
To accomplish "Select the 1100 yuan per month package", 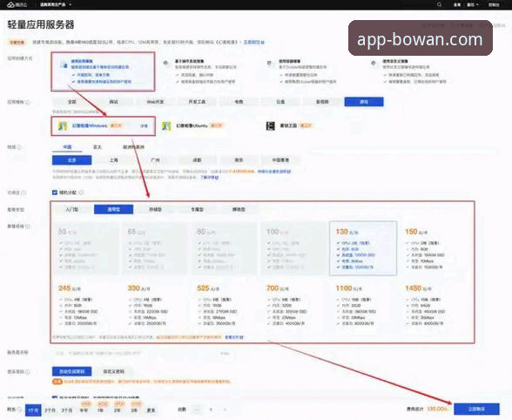I will tap(363, 306).
